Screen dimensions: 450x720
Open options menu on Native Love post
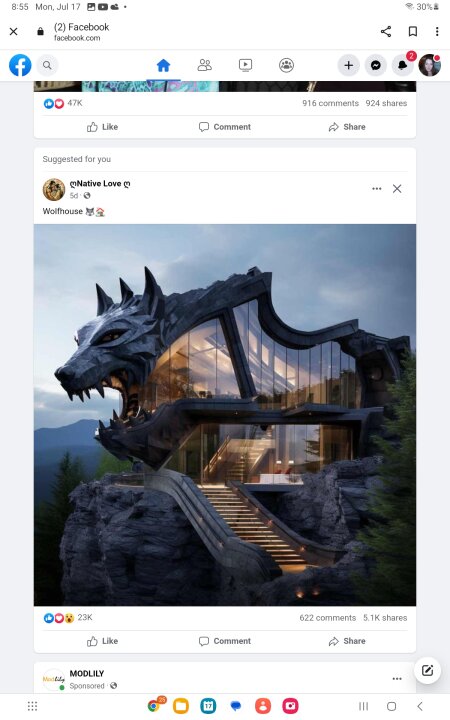[x=377, y=189]
